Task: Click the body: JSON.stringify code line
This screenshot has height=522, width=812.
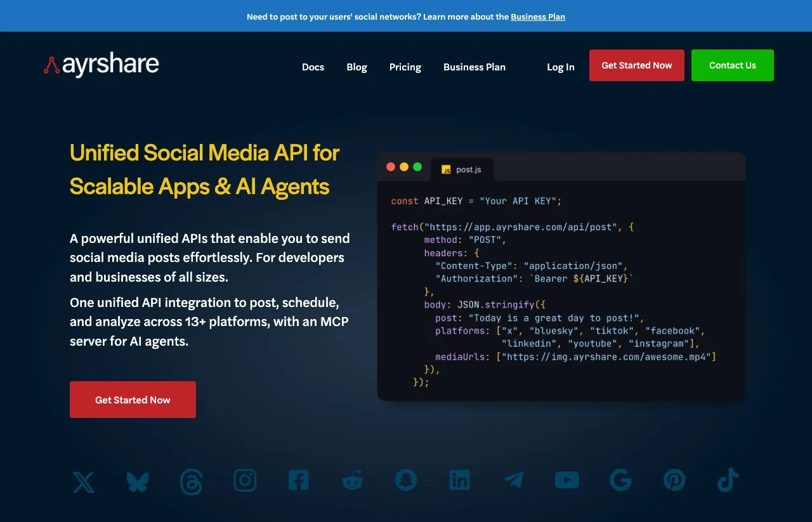Action: 485,304
